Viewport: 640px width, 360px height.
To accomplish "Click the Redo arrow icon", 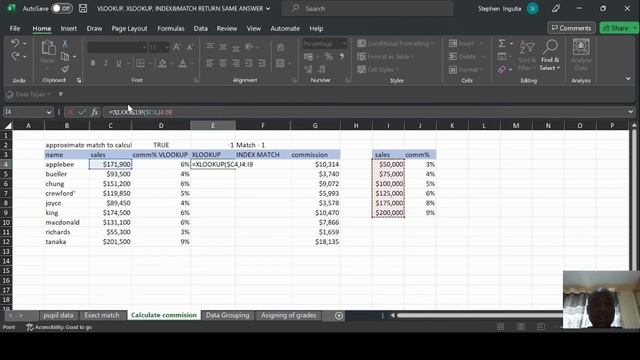I will coord(15,56).
